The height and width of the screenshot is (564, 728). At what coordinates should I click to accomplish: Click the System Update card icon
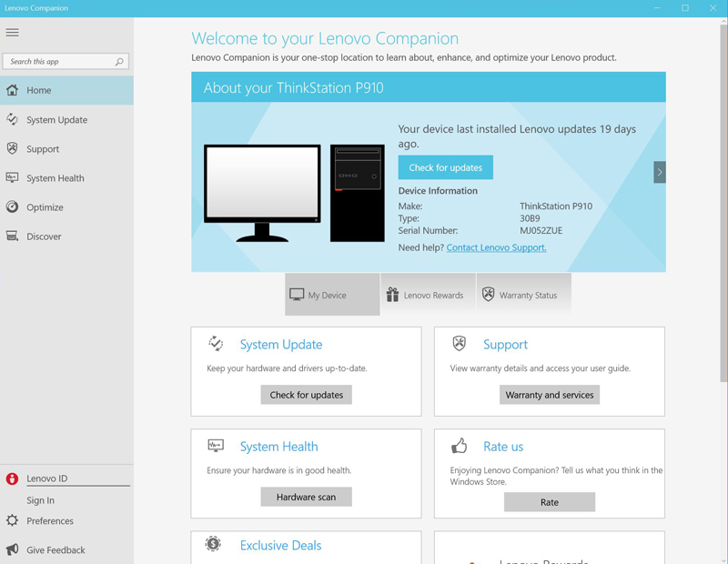tap(216, 344)
